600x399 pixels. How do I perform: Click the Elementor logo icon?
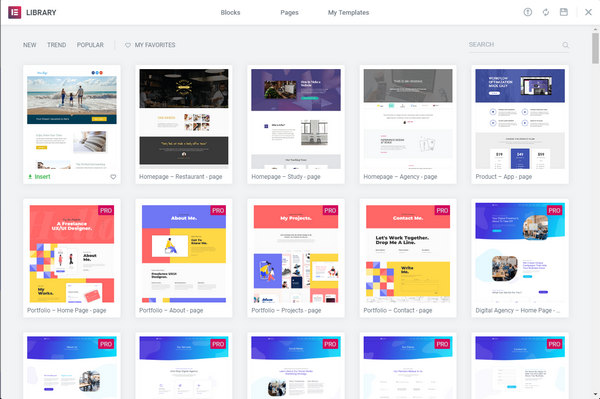tap(15, 12)
